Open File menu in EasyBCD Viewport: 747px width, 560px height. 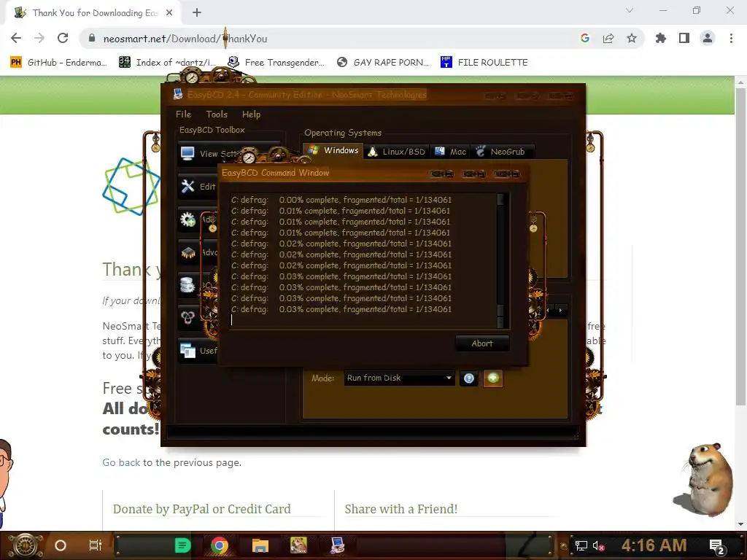click(183, 114)
